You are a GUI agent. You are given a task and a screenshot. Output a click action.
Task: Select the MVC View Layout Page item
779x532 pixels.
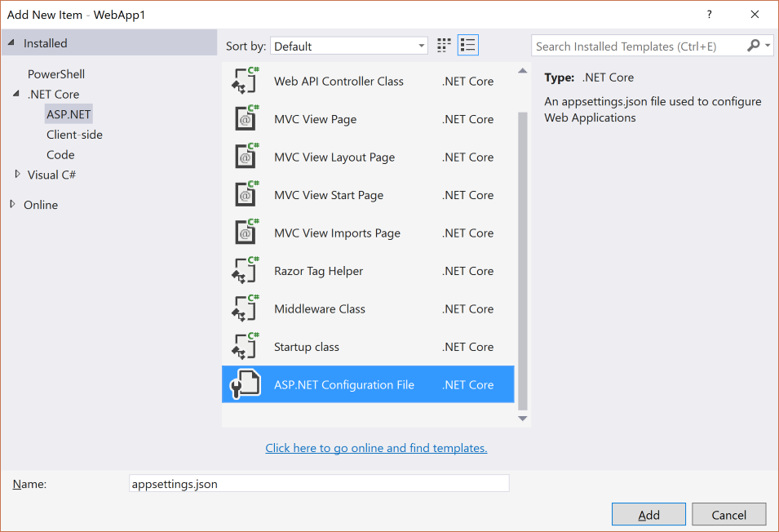coord(368,157)
